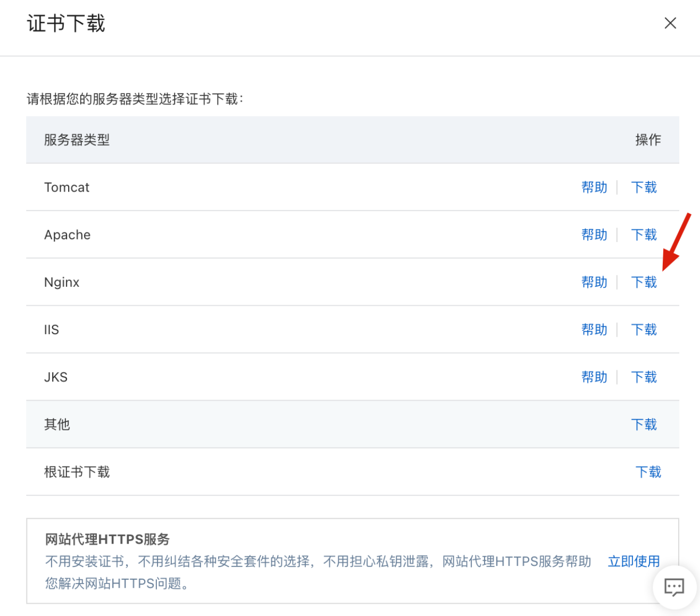The width and height of the screenshot is (700, 616).
Task: Open 帮助 for IIS
Action: 594,330
